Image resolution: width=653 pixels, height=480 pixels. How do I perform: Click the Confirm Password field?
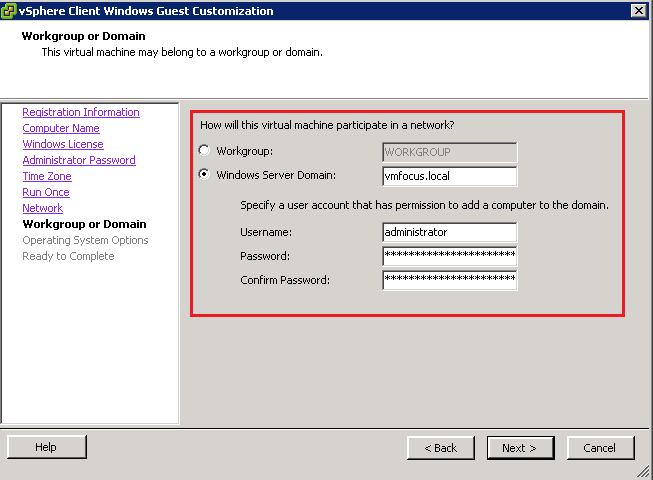pos(449,280)
